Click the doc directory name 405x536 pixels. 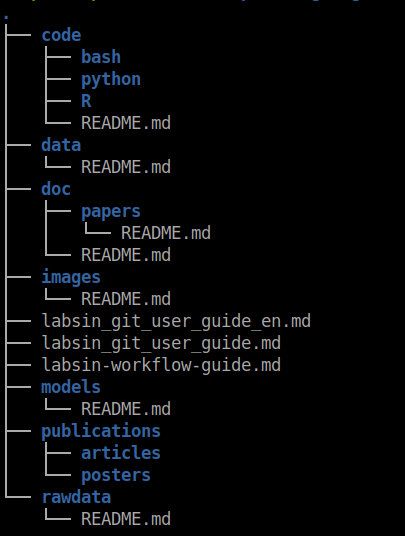coord(56,189)
